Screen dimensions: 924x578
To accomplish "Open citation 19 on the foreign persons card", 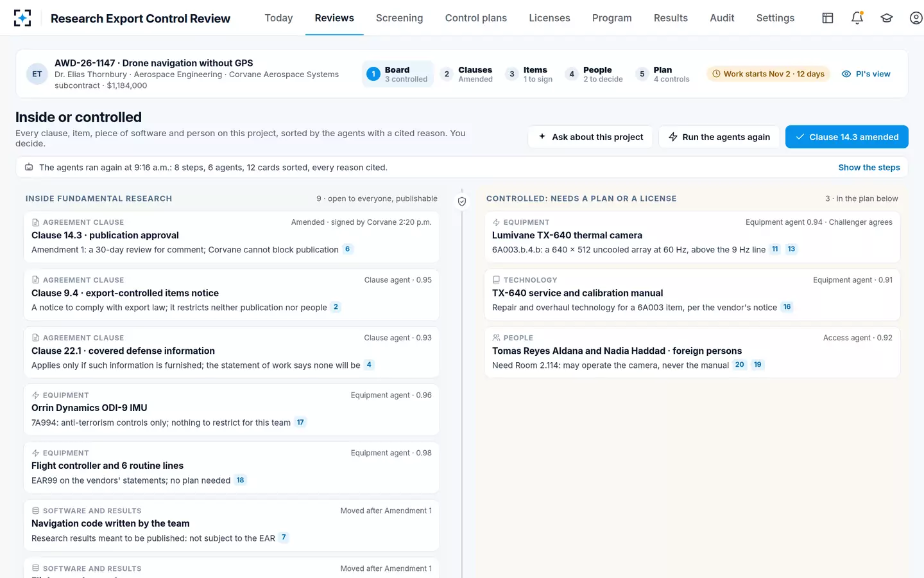I will [758, 365].
